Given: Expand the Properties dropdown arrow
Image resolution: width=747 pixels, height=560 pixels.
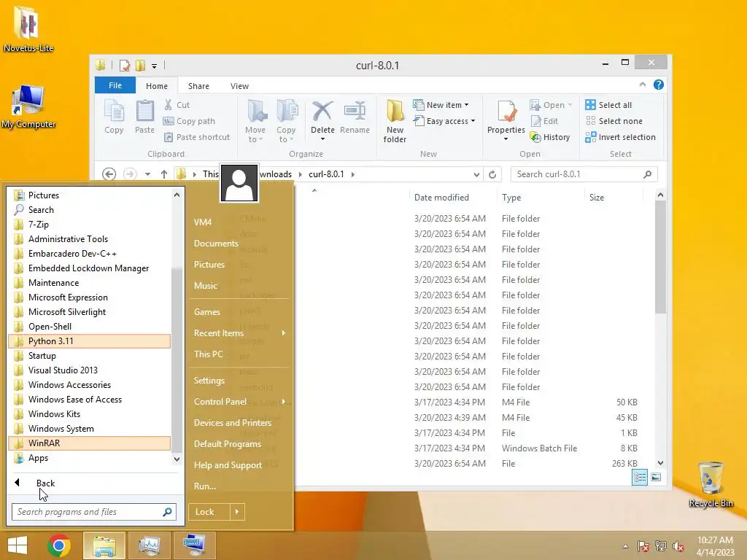Looking at the screenshot, I should point(506,139).
